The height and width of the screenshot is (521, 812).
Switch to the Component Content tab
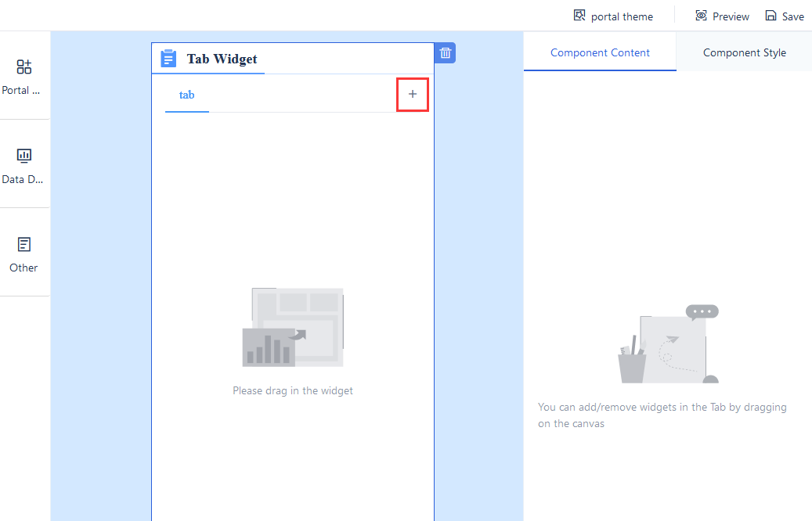point(600,52)
